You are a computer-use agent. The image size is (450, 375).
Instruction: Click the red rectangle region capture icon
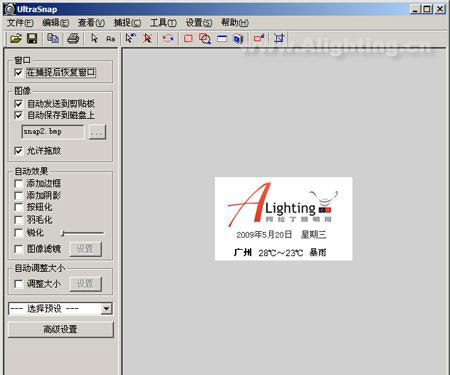pyautogui.click(x=188, y=39)
